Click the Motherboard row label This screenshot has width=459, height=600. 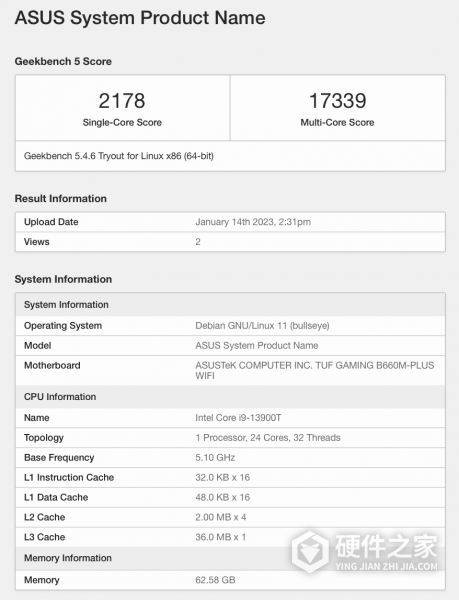pos(52,365)
